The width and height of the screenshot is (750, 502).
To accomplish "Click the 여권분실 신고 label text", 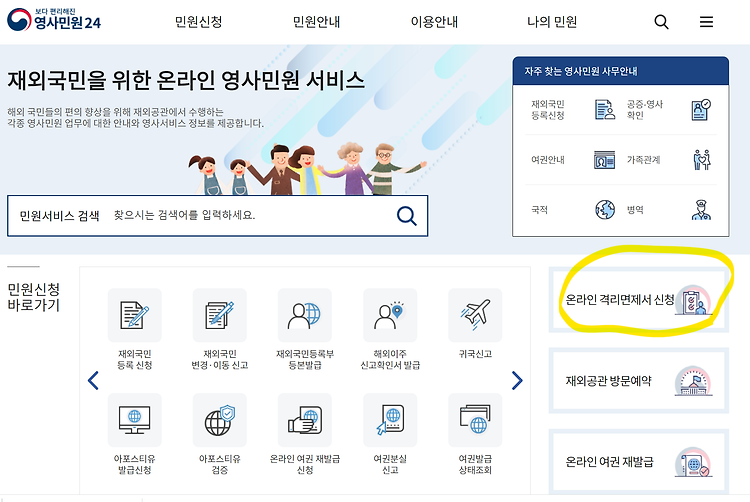I will 390,464.
